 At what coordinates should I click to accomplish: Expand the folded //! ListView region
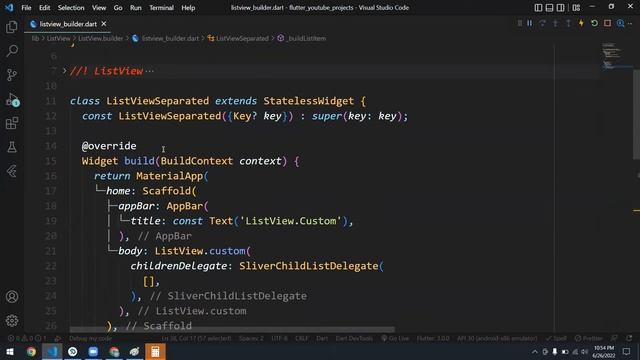click(x=64, y=71)
